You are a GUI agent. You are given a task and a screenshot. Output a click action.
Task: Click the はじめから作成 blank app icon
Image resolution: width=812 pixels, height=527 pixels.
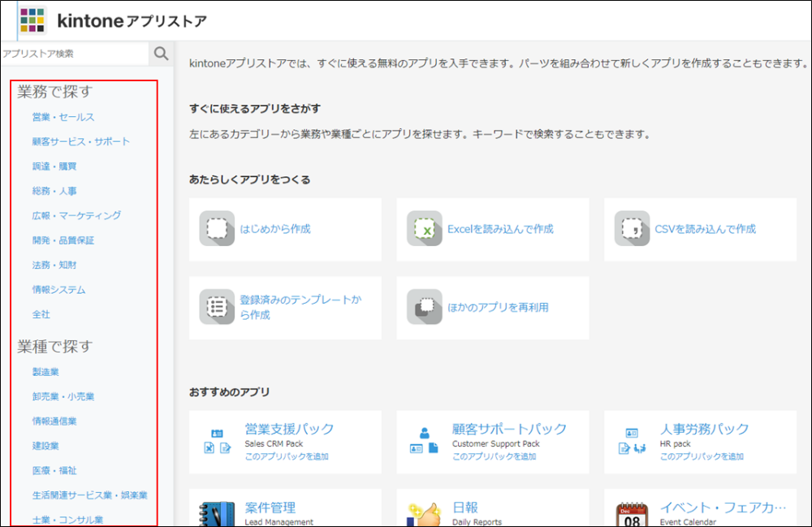click(x=217, y=228)
